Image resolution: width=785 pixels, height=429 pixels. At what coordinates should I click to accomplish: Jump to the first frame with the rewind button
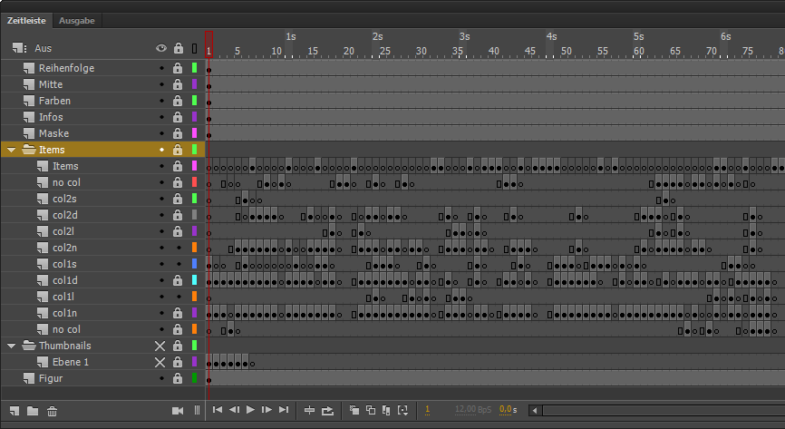coord(217,410)
